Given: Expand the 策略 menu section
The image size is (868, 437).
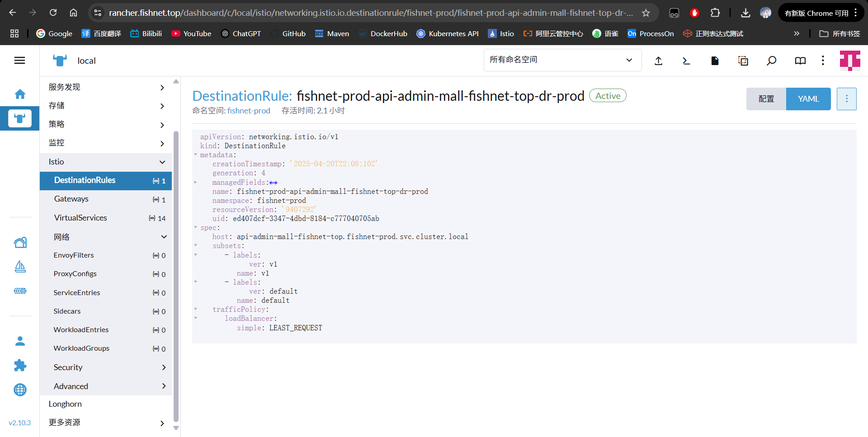Looking at the screenshot, I should [x=106, y=124].
